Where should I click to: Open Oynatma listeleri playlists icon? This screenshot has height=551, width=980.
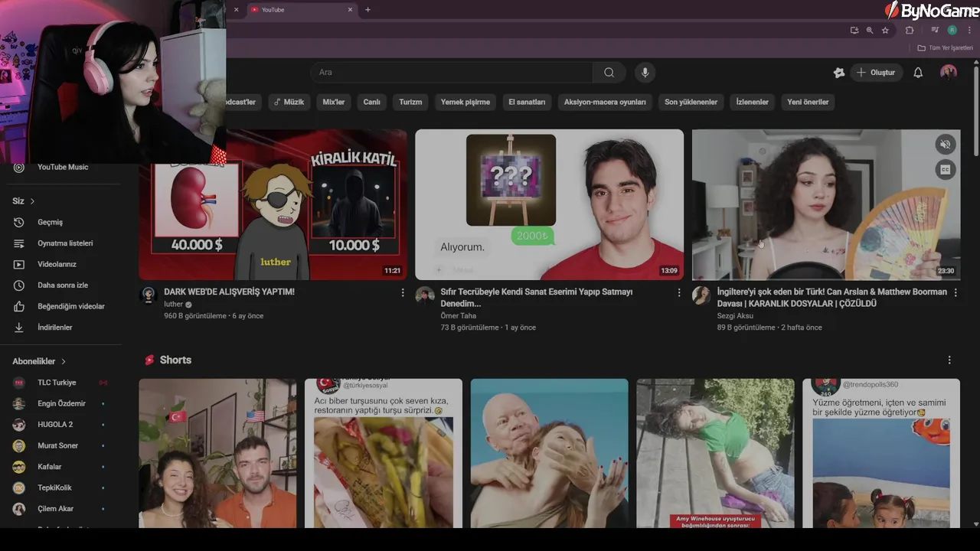click(x=19, y=243)
